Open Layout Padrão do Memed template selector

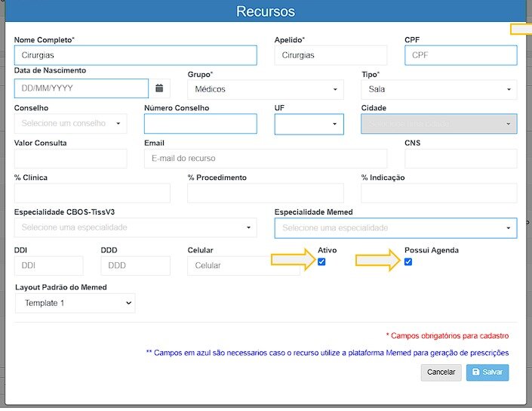(75, 303)
